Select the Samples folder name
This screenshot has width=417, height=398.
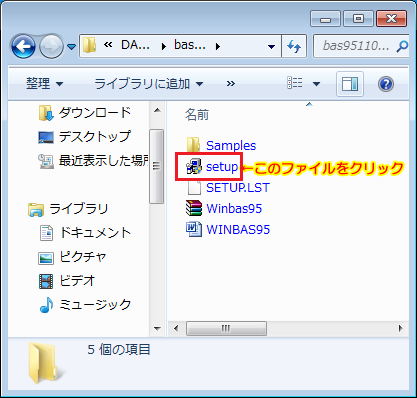click(x=231, y=146)
